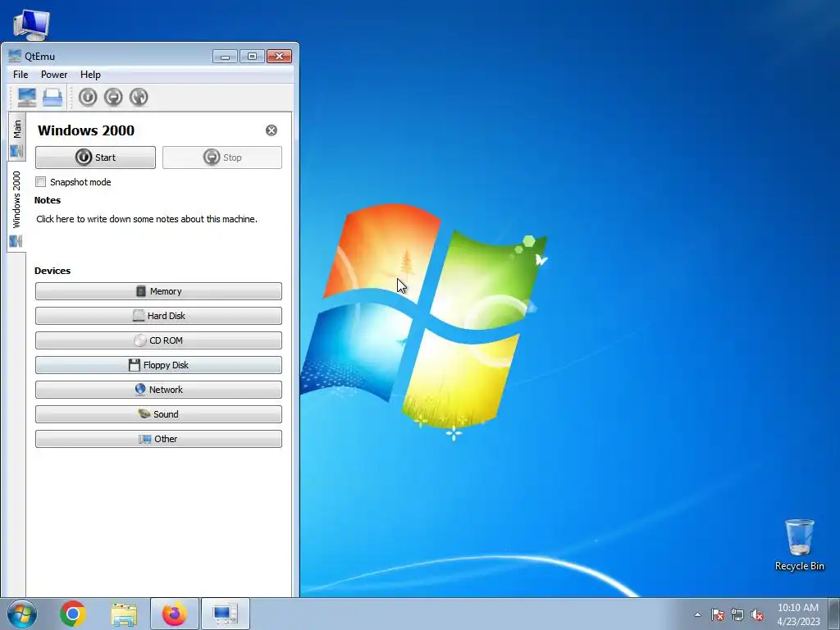
Task: Click the muted volume tray icon
Action: click(757, 614)
